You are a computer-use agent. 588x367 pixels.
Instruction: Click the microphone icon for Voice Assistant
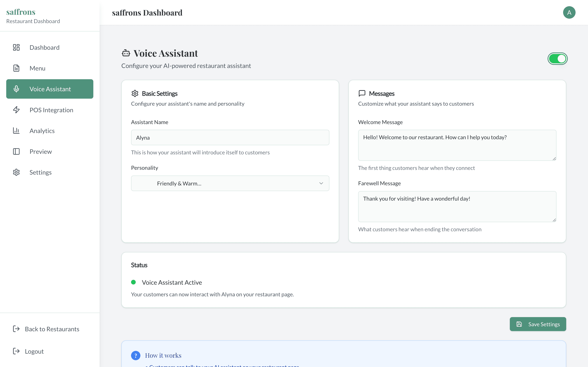pos(16,89)
